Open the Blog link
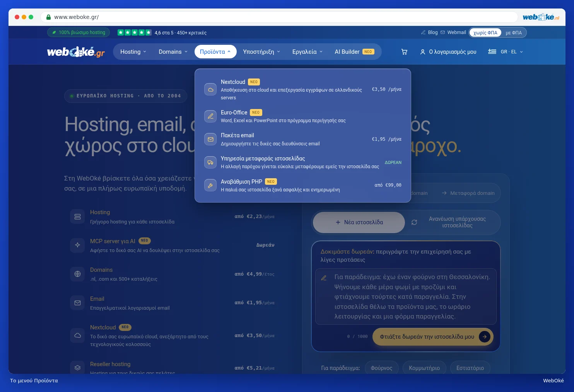Image resolution: width=574 pixels, height=392 pixels. click(429, 32)
